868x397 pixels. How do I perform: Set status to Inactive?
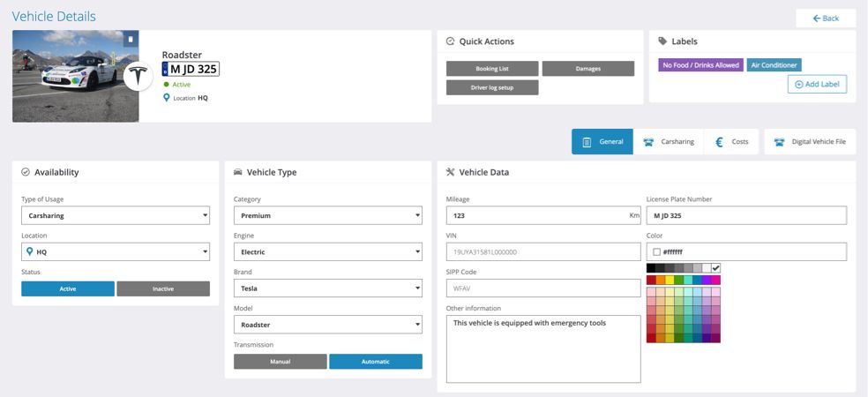(x=163, y=288)
